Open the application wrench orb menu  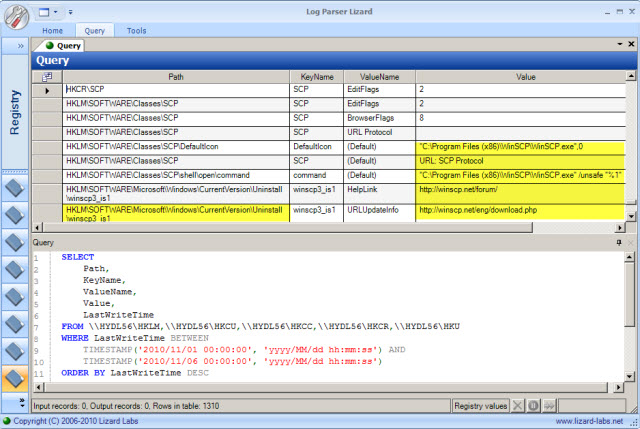click(x=16, y=17)
